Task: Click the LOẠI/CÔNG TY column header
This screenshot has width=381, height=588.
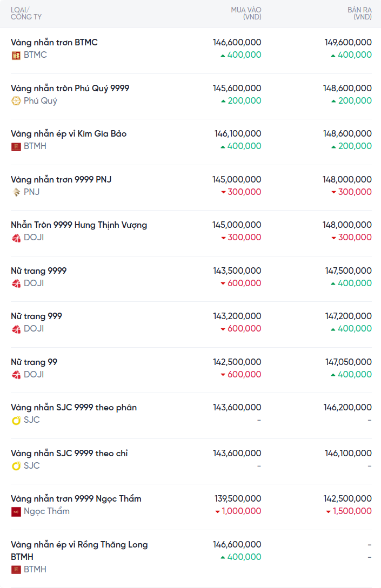Action: (26, 13)
